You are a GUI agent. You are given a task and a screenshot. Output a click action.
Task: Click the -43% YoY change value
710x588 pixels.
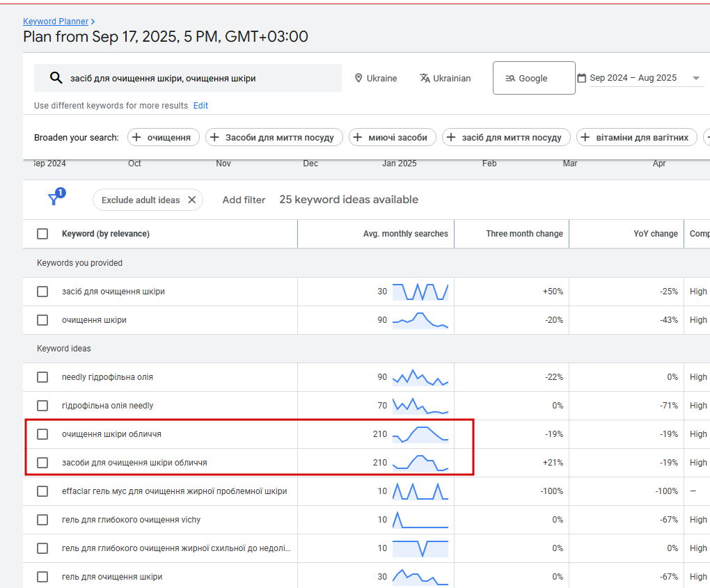click(669, 320)
